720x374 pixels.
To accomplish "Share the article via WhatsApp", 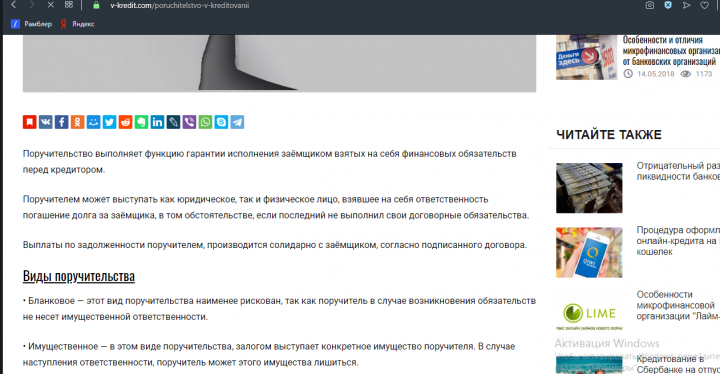I will pos(205,122).
